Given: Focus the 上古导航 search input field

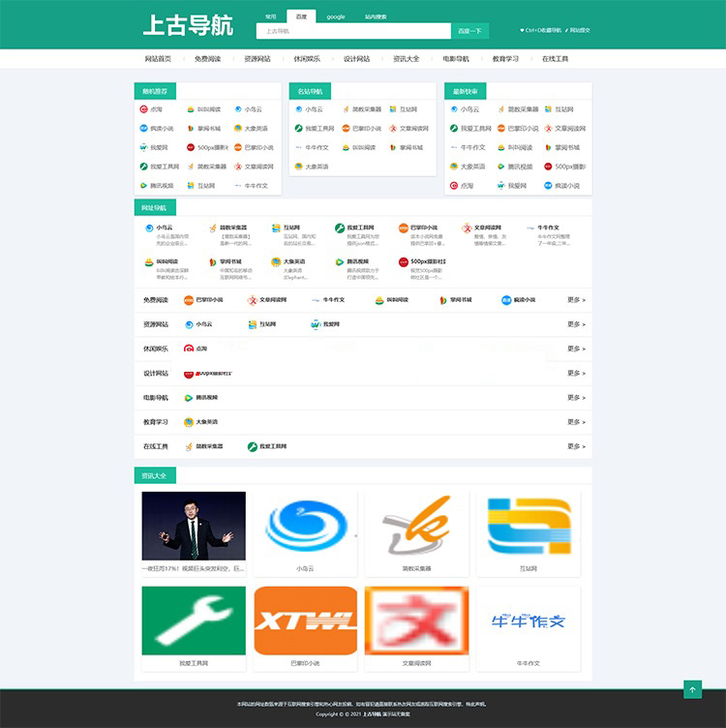Looking at the screenshot, I should (354, 31).
